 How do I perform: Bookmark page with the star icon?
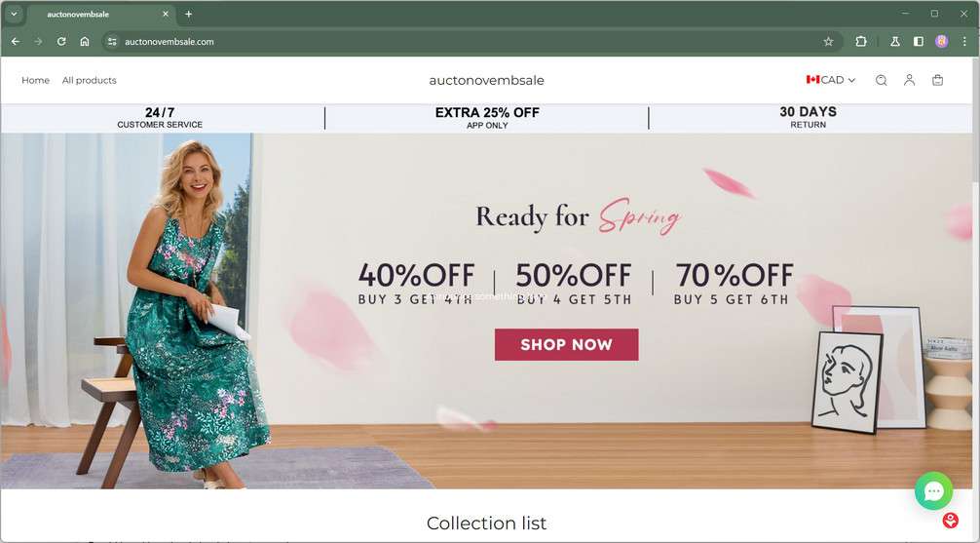[x=828, y=41]
